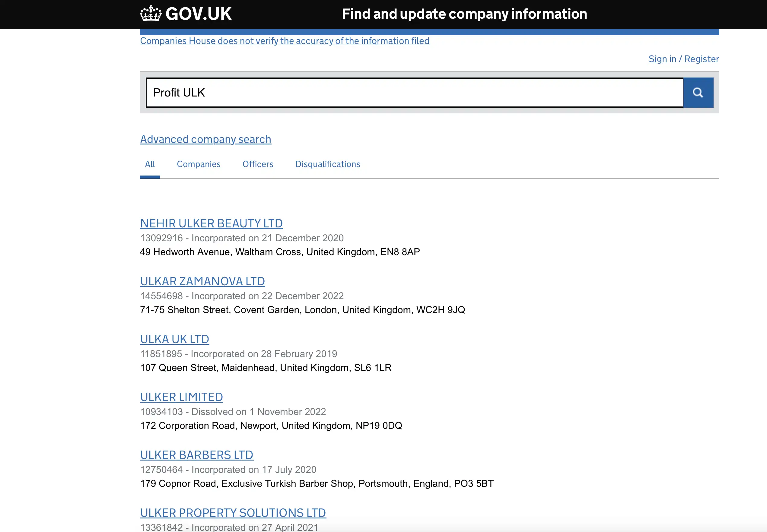Click text '12750464 - Incorporated on 17 July 2020'

point(228,470)
